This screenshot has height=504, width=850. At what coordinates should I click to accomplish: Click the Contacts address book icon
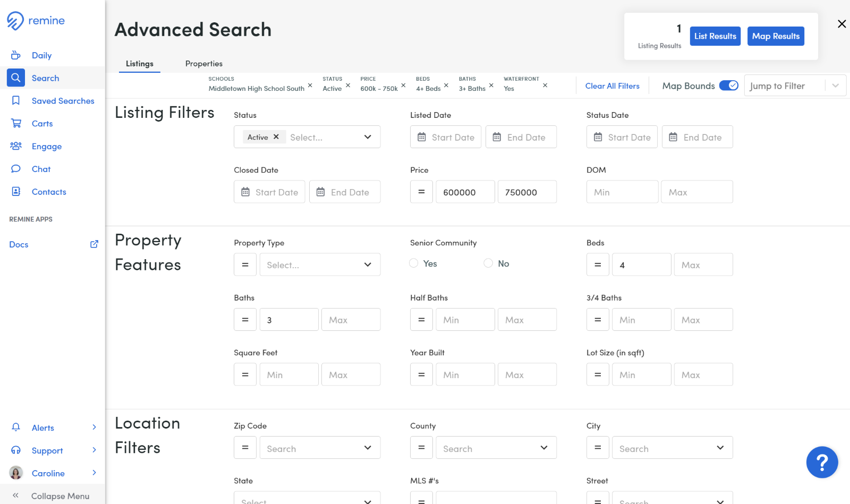pyautogui.click(x=16, y=192)
